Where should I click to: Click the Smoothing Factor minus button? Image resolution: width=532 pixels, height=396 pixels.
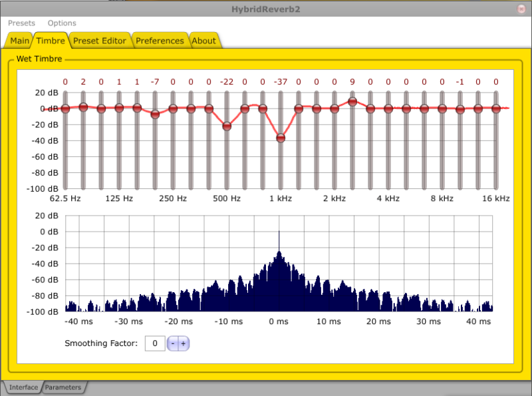point(173,343)
